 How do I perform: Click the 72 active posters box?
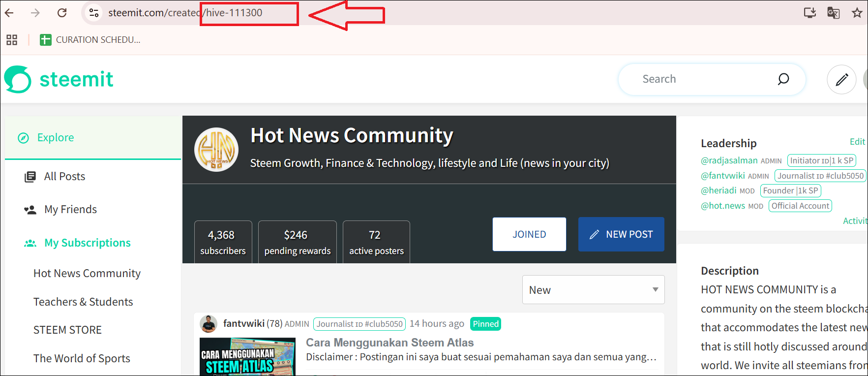click(x=376, y=242)
